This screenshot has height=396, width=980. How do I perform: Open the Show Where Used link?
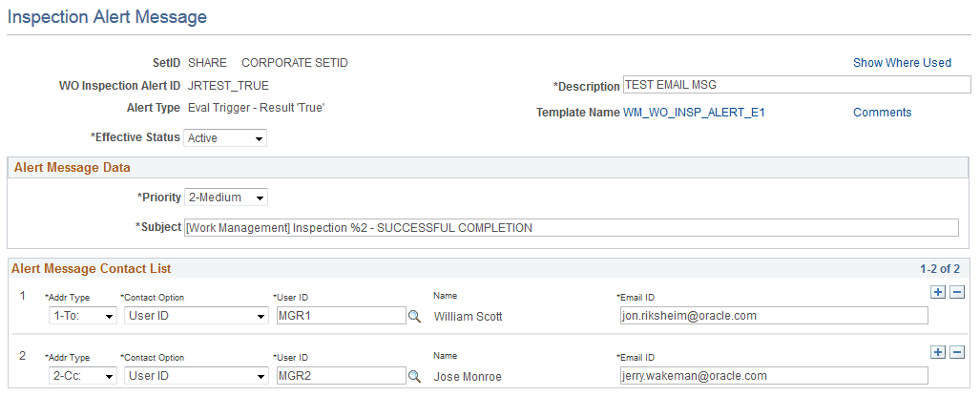tap(902, 63)
